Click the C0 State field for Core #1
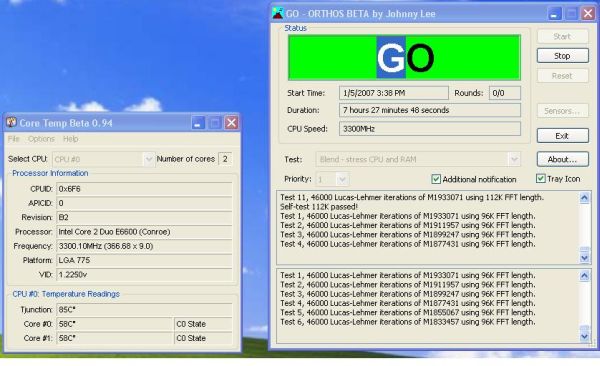Image resolution: width=600 pixels, height=366 pixels. [x=203, y=338]
